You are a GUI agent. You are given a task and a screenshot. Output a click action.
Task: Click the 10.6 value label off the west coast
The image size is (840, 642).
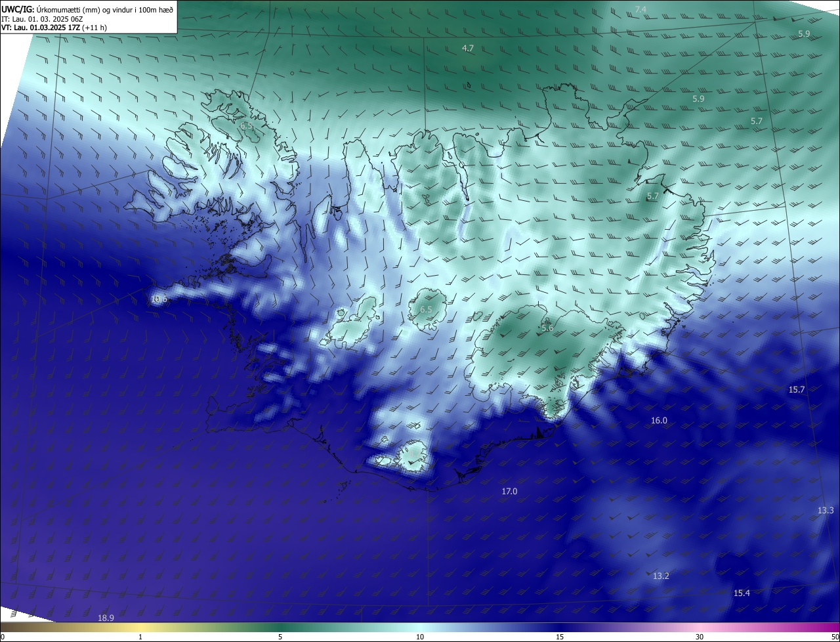tap(159, 299)
